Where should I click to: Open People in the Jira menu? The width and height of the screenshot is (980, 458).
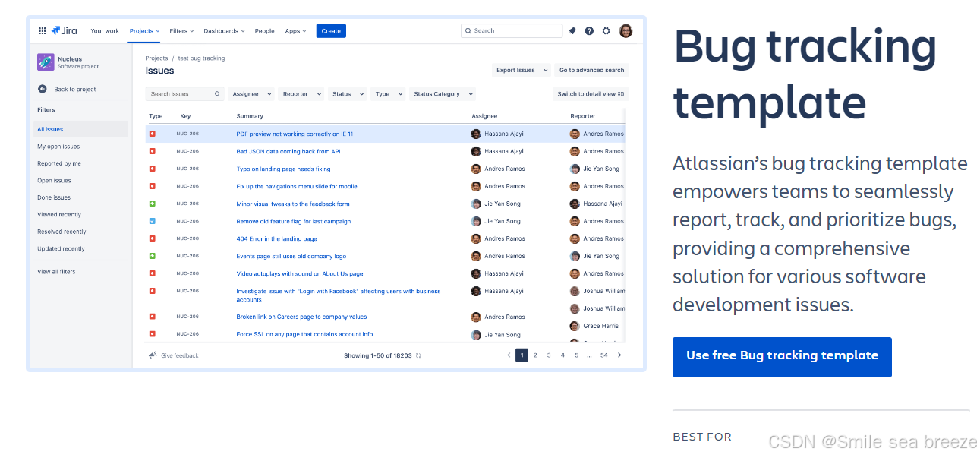[265, 31]
